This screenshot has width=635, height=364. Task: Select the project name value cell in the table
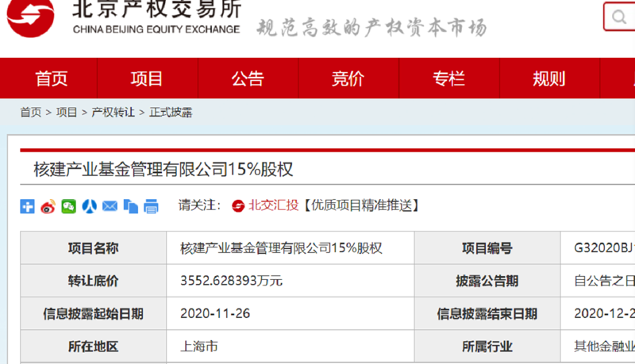[290, 248]
